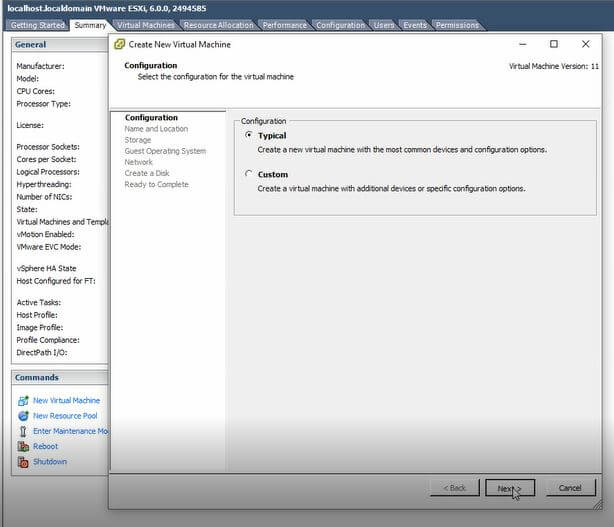Screen dimensions: 614x527
Task: Maximize the Create New Virtual Machine dialog
Action: [554, 44]
